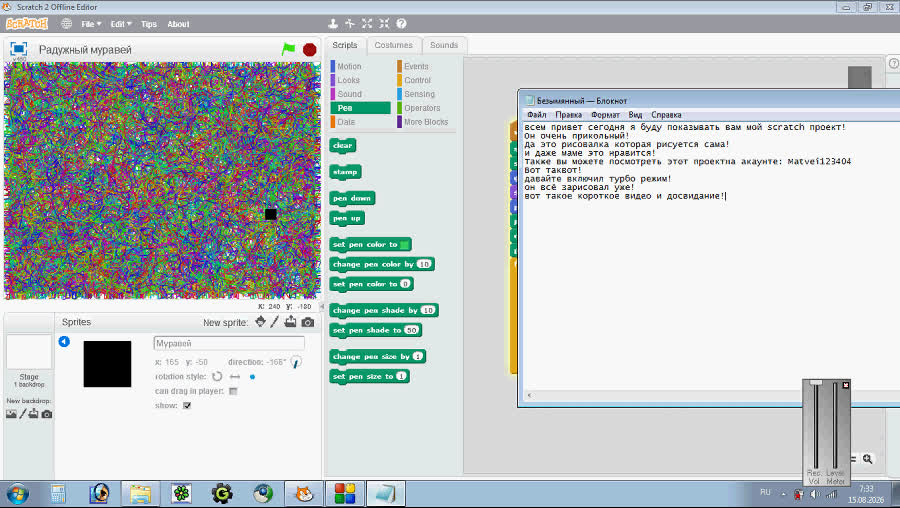The height and width of the screenshot is (508, 900).
Task: Toggle the sprite show checkbox
Action: (187, 405)
